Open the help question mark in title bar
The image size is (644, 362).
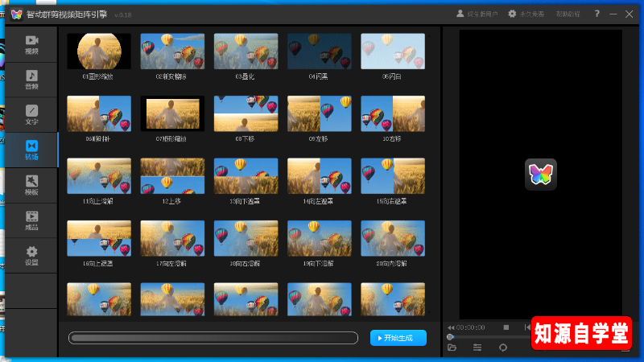point(597,14)
